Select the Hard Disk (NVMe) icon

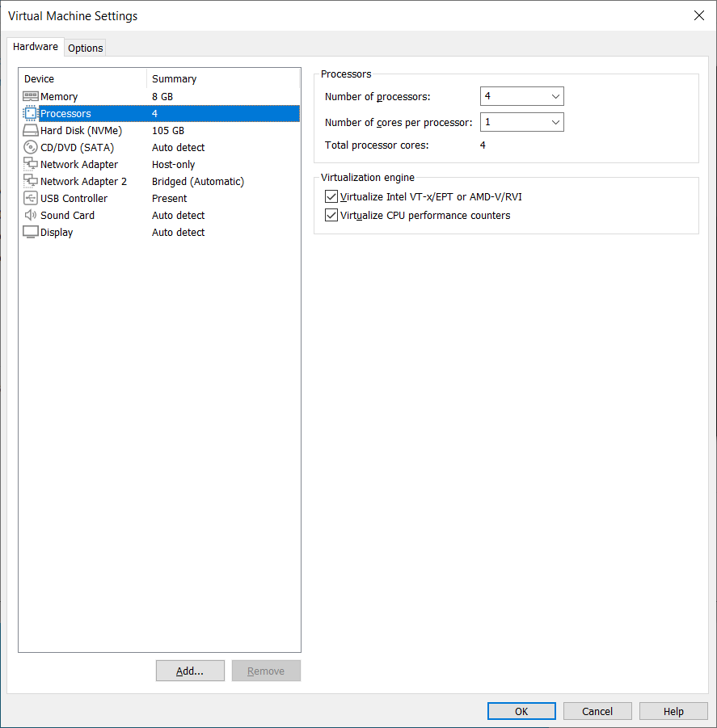[x=30, y=130]
